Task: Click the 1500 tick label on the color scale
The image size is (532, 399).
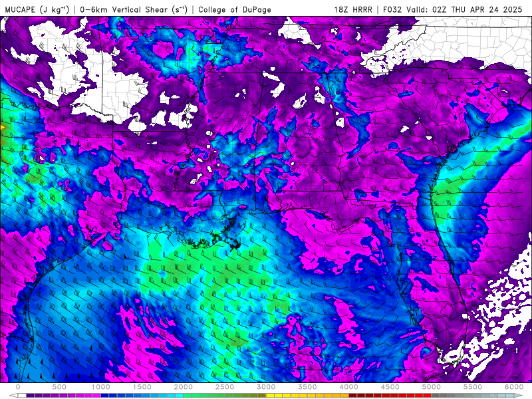Action: pos(142,387)
